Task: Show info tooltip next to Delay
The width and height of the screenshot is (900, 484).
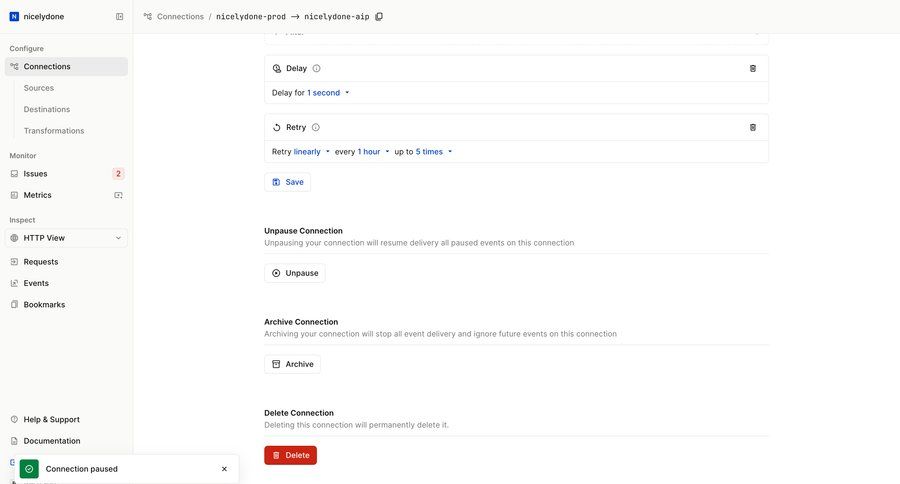Action: pos(316,68)
